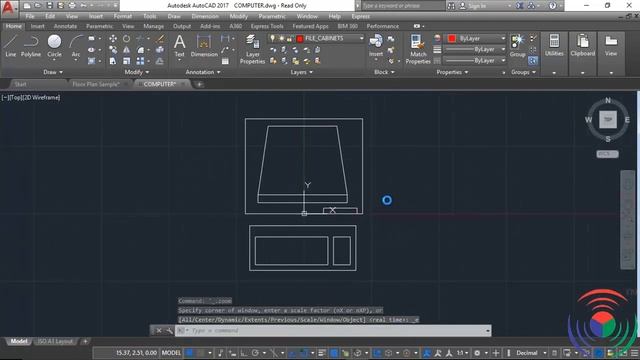Toggle lineweight display in status bar
This screenshot has height=360, width=640.
click(x=322, y=353)
